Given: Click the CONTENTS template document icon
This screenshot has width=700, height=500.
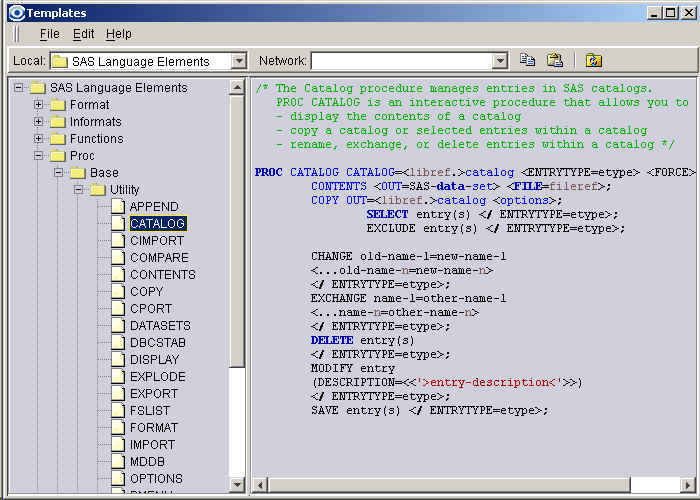Looking at the screenshot, I should point(118,274).
